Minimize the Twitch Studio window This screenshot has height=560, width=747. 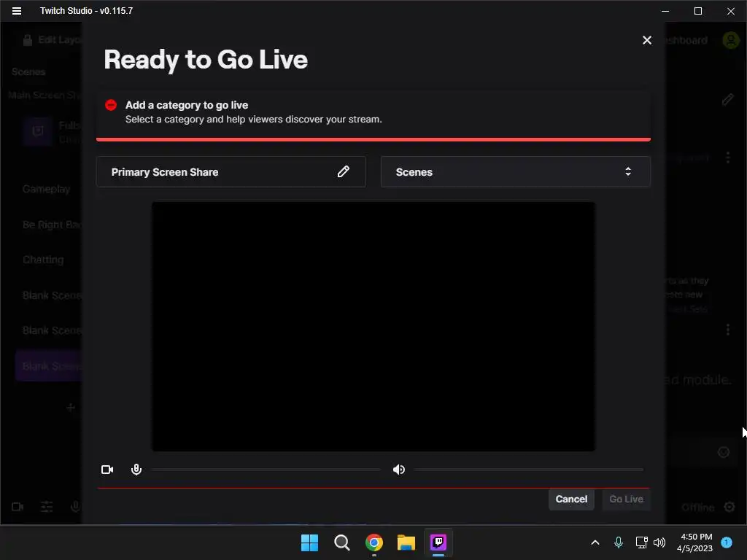[x=665, y=11]
